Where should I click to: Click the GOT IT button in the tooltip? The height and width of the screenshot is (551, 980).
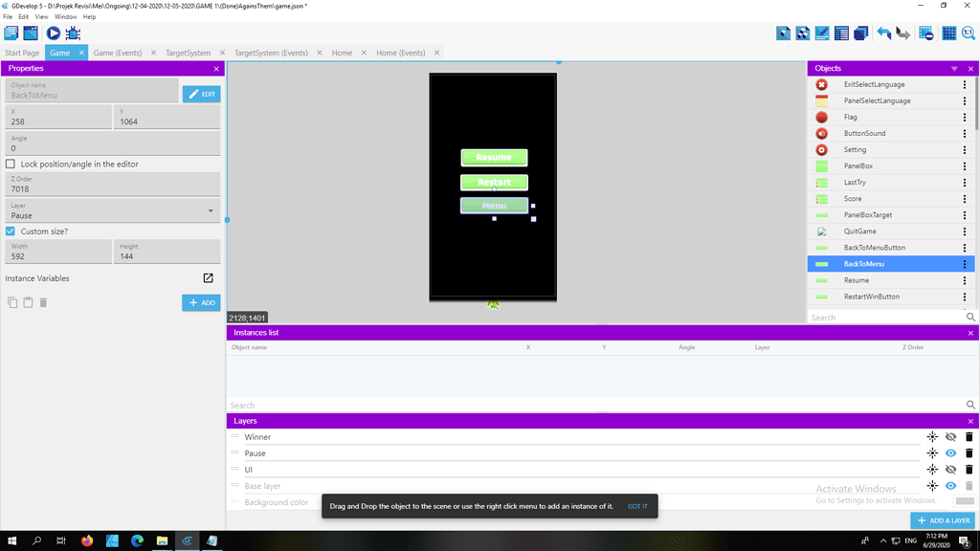637,506
